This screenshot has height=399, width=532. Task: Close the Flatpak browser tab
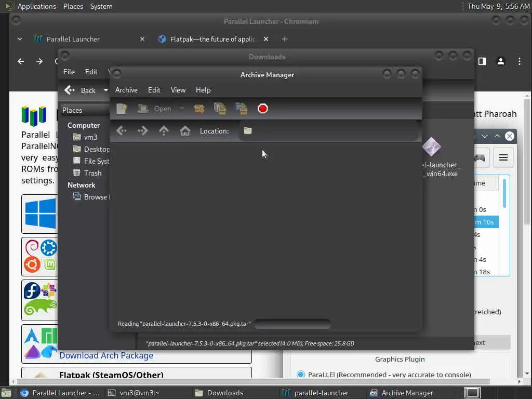[x=266, y=39]
